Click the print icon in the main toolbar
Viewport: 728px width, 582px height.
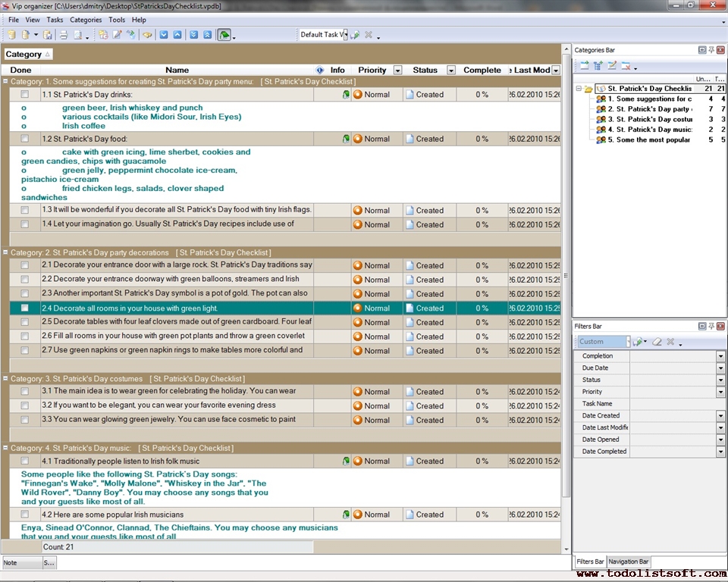click(64, 35)
